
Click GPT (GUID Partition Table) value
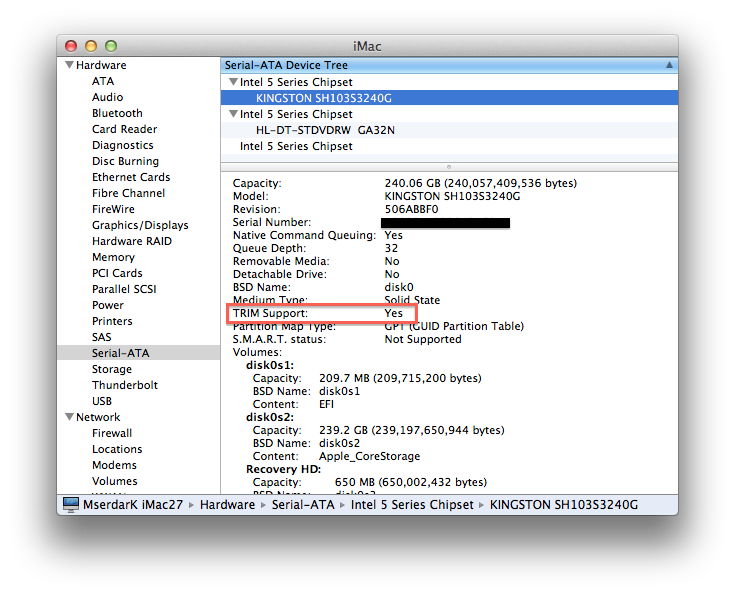pos(454,326)
